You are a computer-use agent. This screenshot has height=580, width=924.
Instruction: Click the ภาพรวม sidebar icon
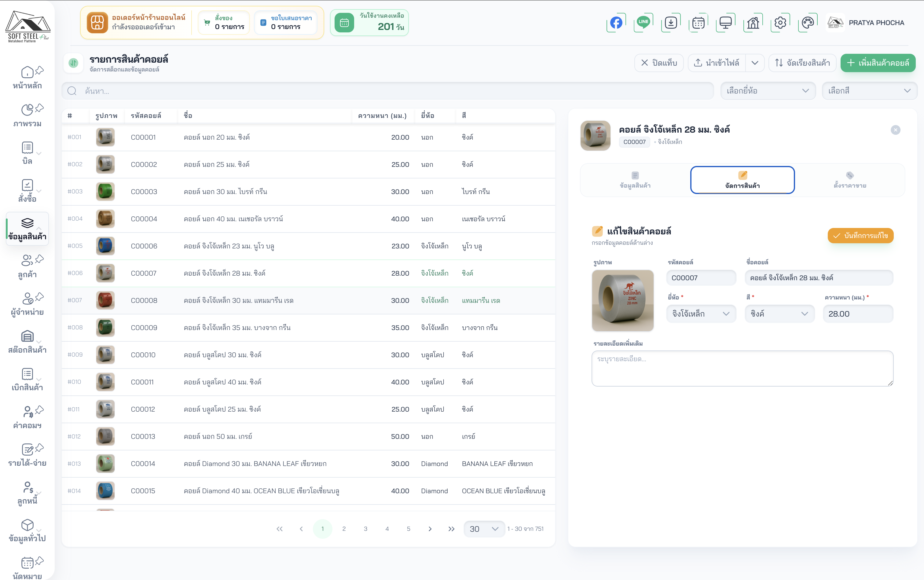(x=27, y=110)
